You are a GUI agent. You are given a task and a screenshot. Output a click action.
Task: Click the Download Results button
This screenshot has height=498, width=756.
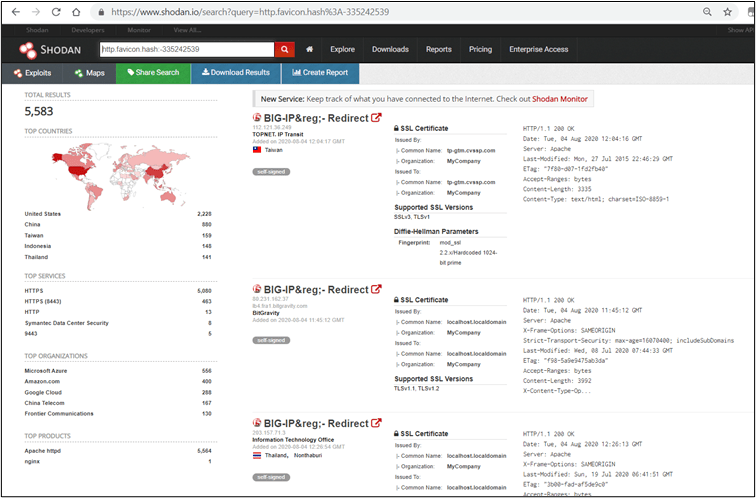[236, 73]
